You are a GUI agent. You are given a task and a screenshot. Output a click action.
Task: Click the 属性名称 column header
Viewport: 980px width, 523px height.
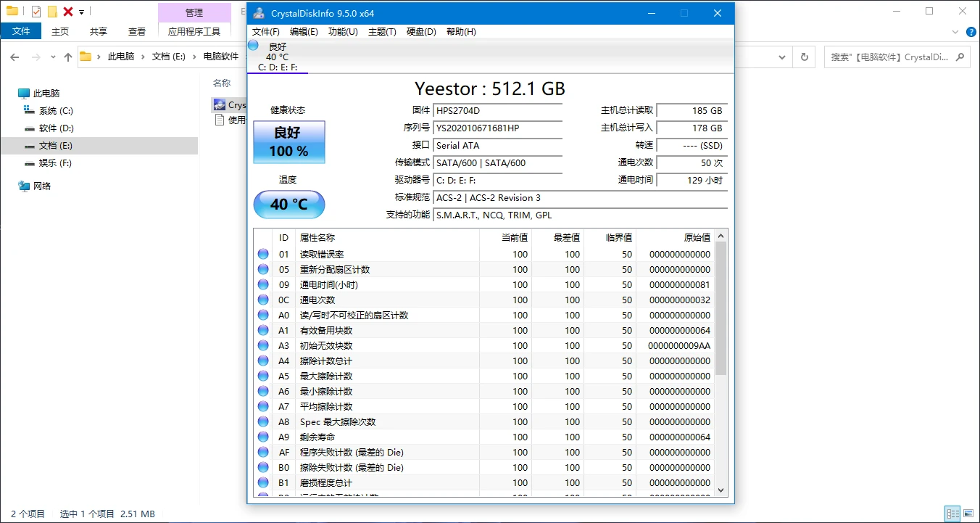388,237
